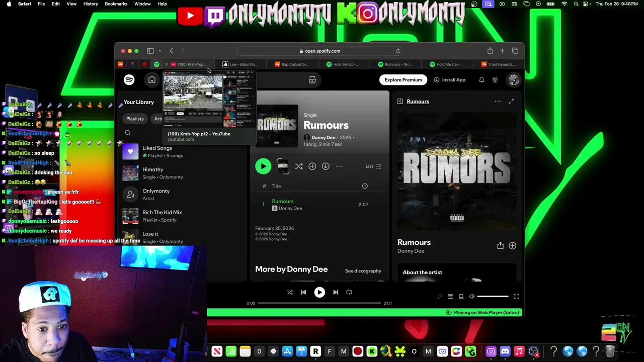Viewport: 644px width, 362px height.
Task: Expand Now Playing view to full size
Action: [x=511, y=102]
